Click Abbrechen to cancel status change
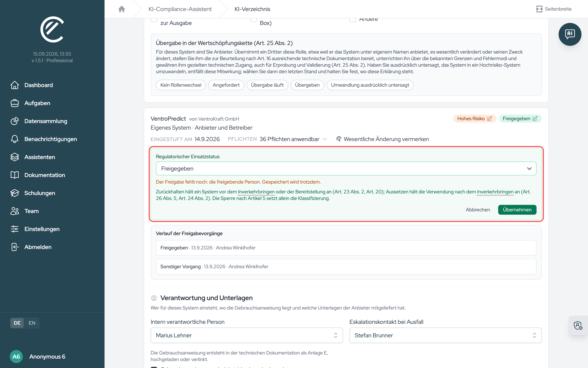588x368 pixels. click(478, 210)
